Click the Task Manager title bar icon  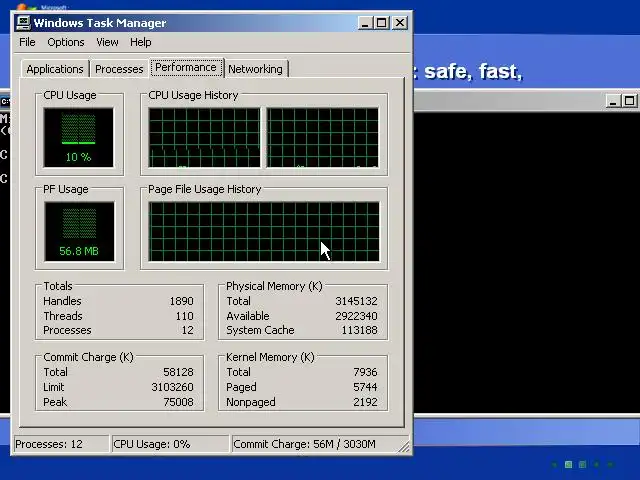(23, 23)
